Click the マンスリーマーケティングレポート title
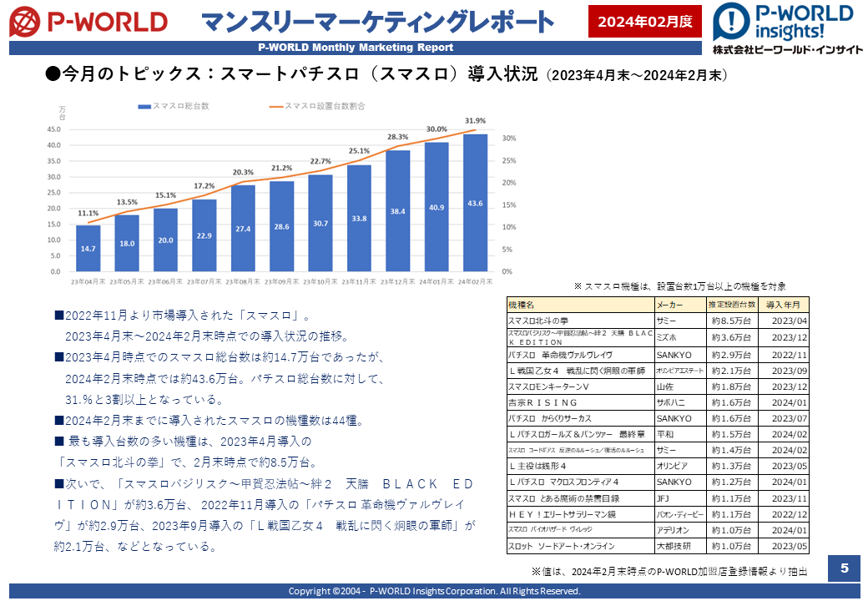Viewport: 868px width, 601px height. pos(377,23)
